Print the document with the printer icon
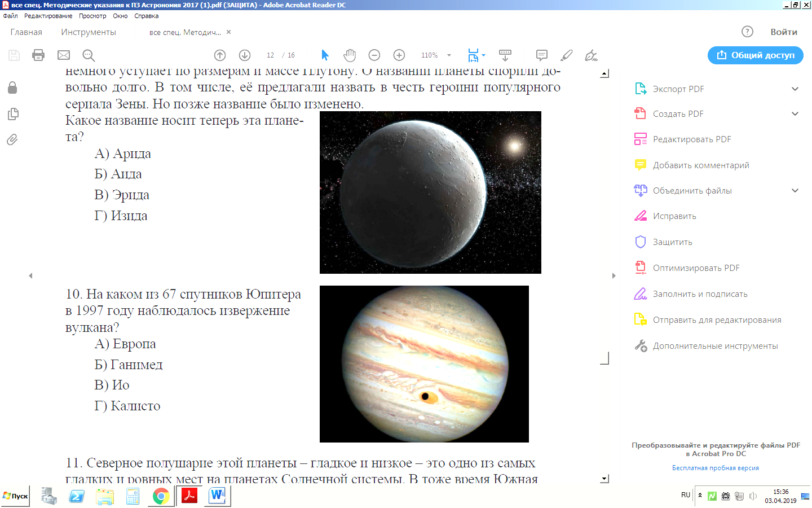Viewport: 812px width, 508px height. point(38,55)
